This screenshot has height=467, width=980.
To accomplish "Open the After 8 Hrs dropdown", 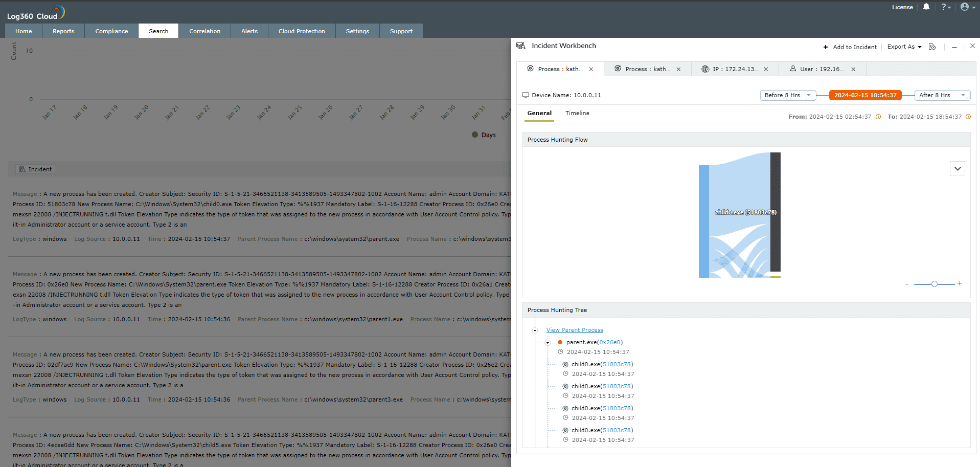I will point(942,95).
